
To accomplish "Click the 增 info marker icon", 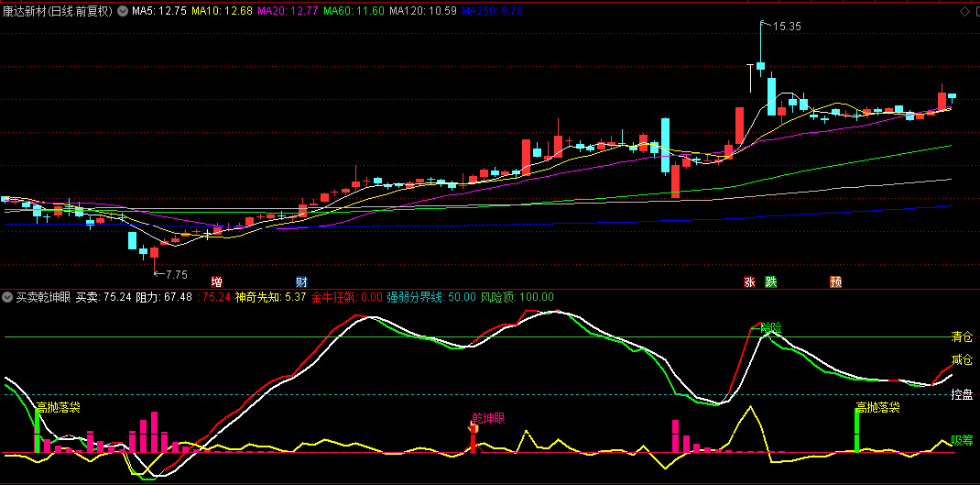I will [216, 281].
